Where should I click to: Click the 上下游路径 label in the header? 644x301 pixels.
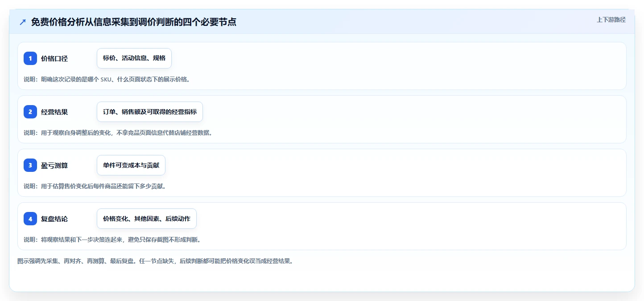point(611,20)
